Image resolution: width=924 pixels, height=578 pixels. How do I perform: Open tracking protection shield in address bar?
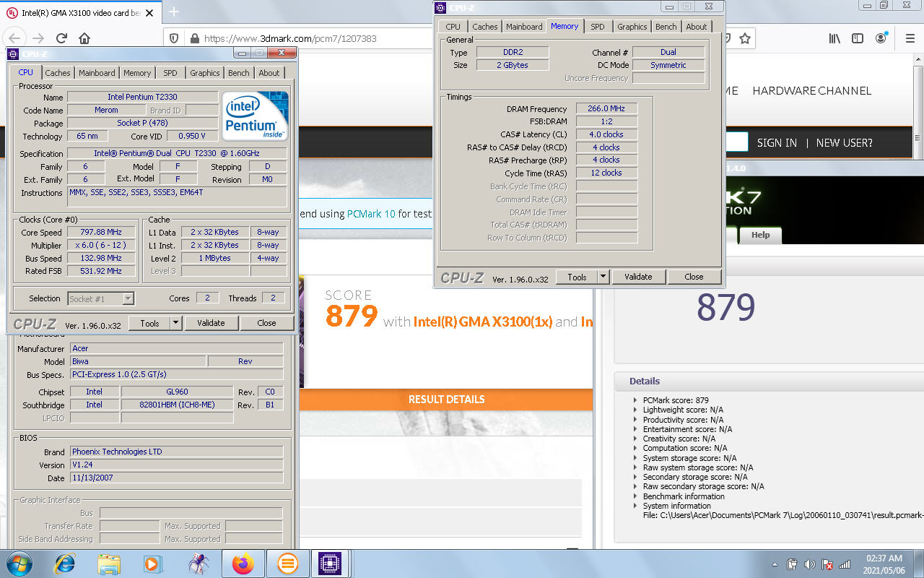click(x=174, y=38)
